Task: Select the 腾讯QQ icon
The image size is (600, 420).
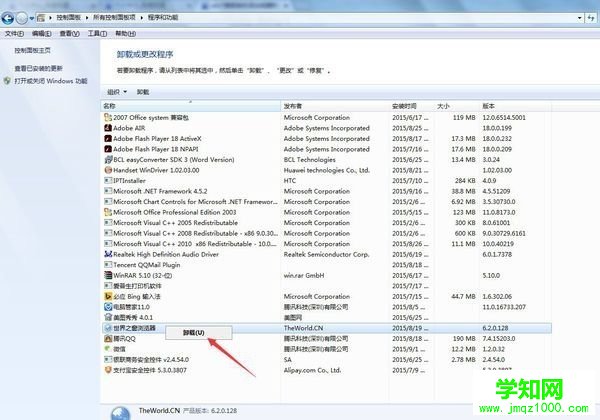Action: point(108,339)
